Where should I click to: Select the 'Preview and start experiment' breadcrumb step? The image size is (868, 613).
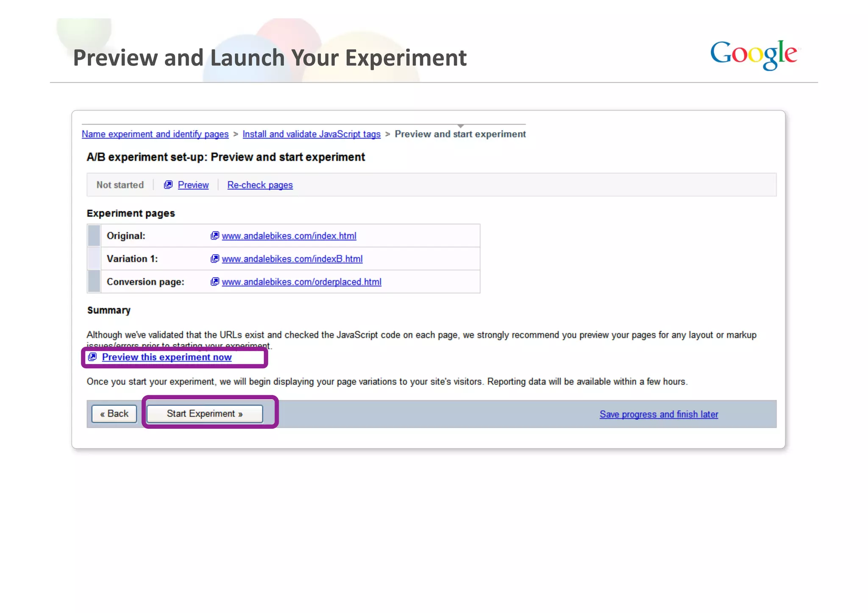point(460,134)
